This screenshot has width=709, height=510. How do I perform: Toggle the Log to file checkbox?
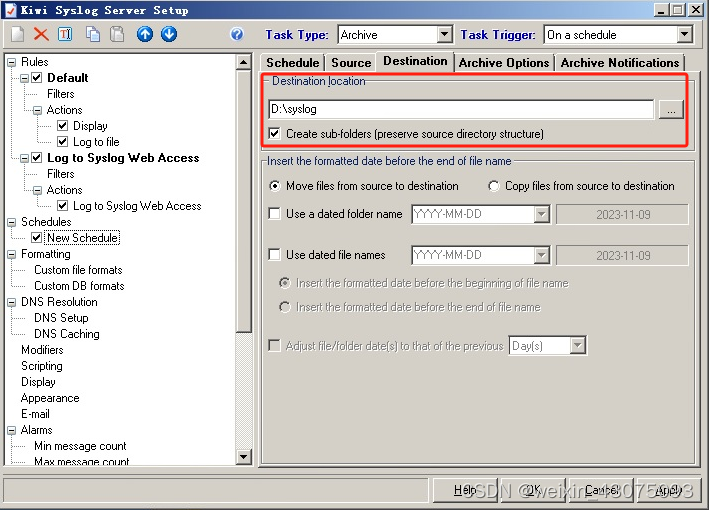pyautogui.click(x=63, y=142)
